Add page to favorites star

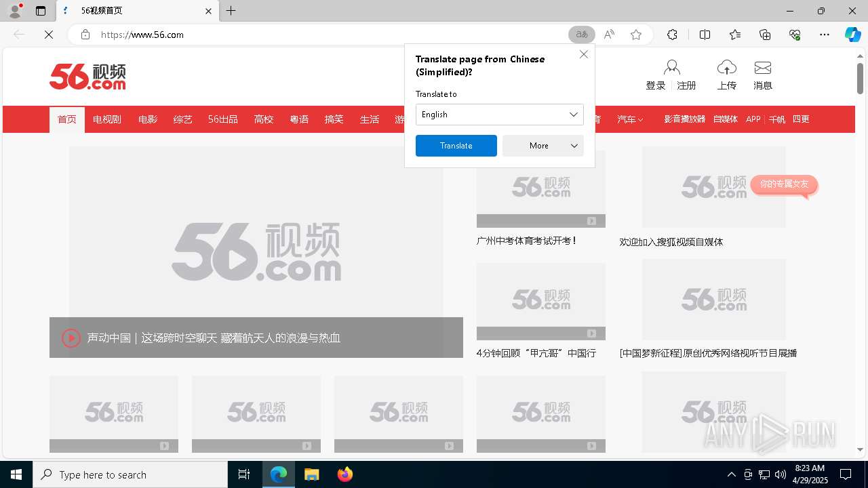coord(636,35)
